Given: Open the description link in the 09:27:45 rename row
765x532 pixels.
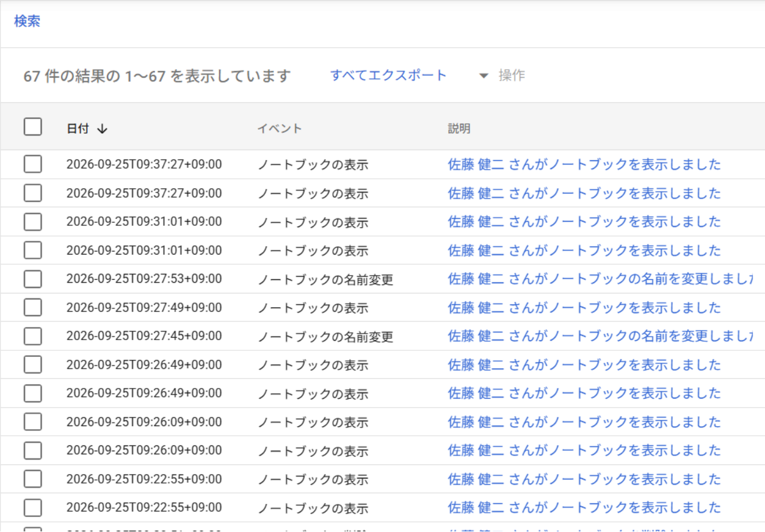Looking at the screenshot, I should click(600, 337).
